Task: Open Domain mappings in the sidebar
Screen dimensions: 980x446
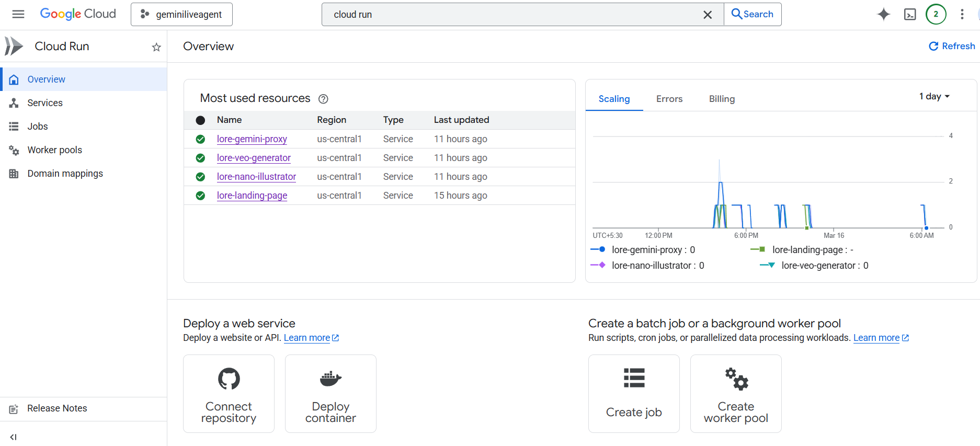Action: pos(84,174)
